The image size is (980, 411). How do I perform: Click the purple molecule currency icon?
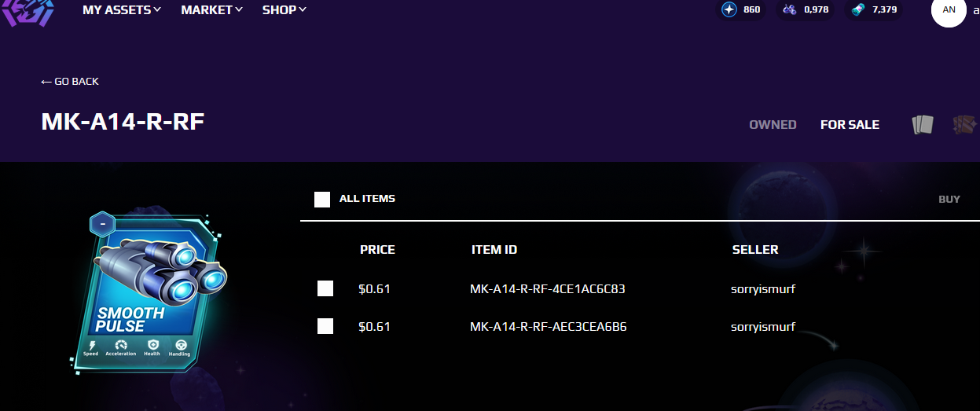[791, 10]
